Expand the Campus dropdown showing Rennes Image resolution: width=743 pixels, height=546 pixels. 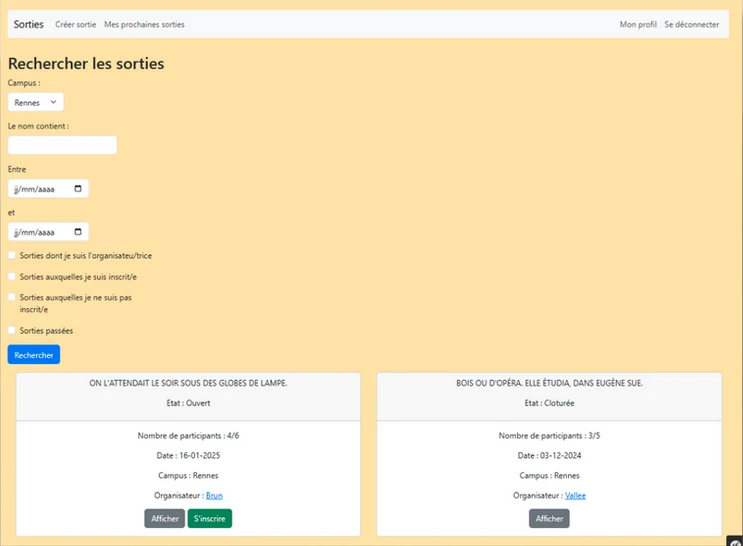35,102
